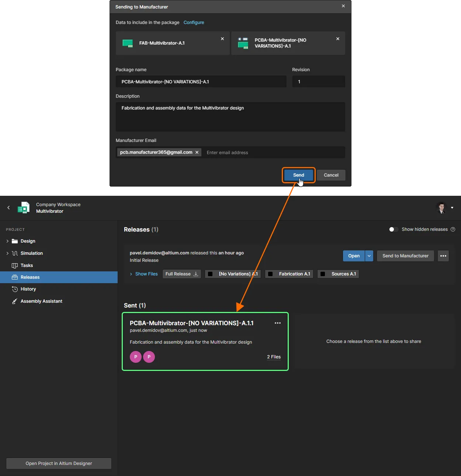Click the Tasks board icon in sidebar
Screen dimensions: 461x476
15,265
